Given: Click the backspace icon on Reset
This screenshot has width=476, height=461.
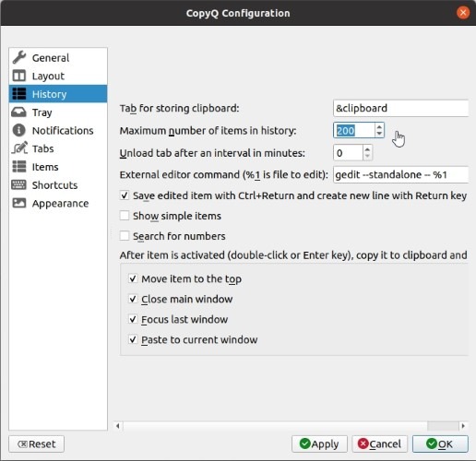Looking at the screenshot, I should pos(23,444).
